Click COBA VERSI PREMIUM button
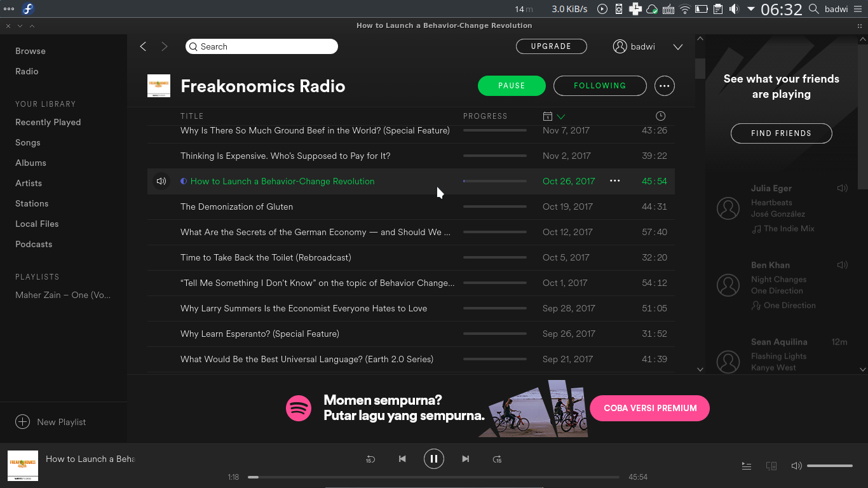The image size is (868, 488). coord(650,408)
